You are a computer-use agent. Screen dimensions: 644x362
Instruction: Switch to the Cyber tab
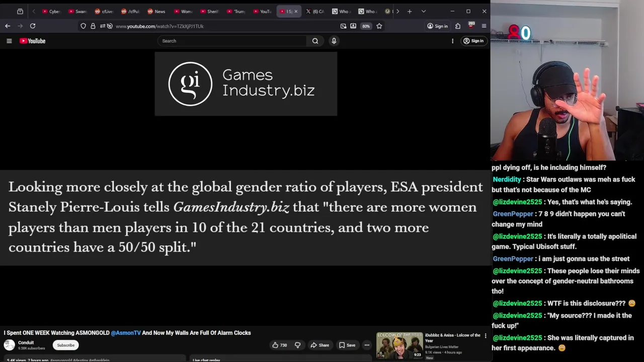[51, 11]
